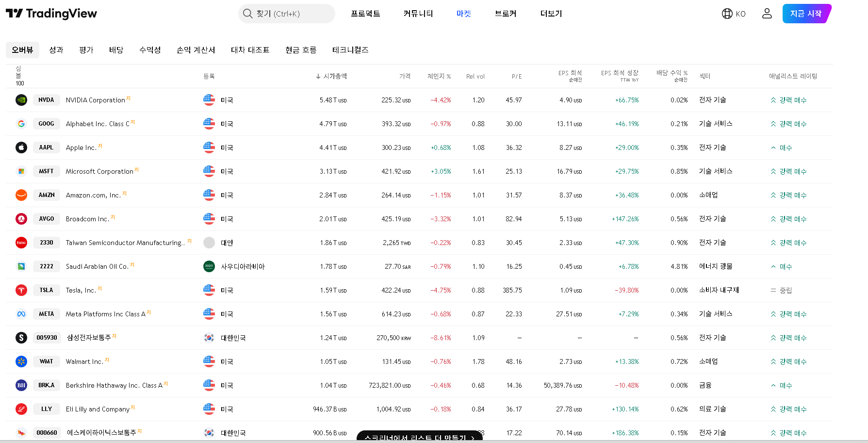The width and height of the screenshot is (868, 443).
Task: Sort by the 시가총액 column header
Action: coord(331,76)
